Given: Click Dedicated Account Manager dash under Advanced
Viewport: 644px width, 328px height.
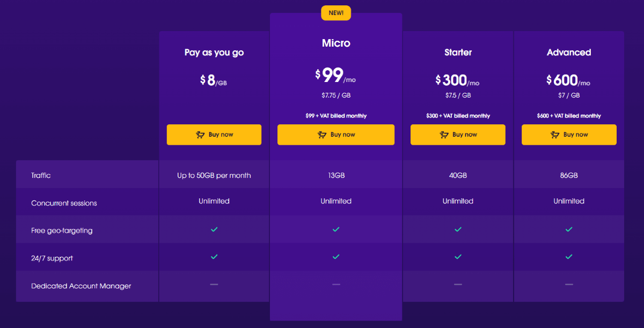Looking at the screenshot, I should (569, 284).
